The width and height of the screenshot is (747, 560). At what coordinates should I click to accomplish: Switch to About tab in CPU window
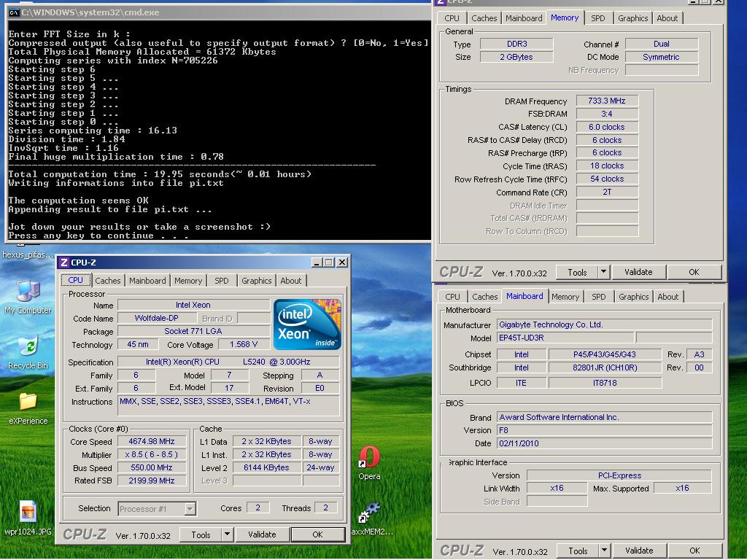point(290,281)
